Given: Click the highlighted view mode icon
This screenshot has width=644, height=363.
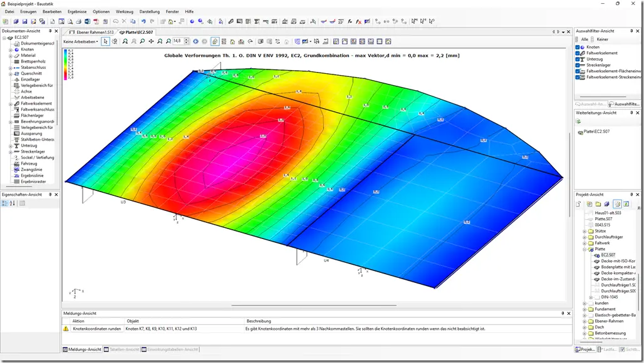Looking at the screenshot, I should click(x=215, y=41).
